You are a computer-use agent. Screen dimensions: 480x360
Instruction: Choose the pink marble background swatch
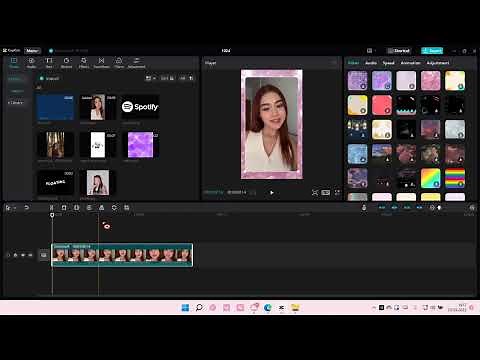(x=430, y=81)
